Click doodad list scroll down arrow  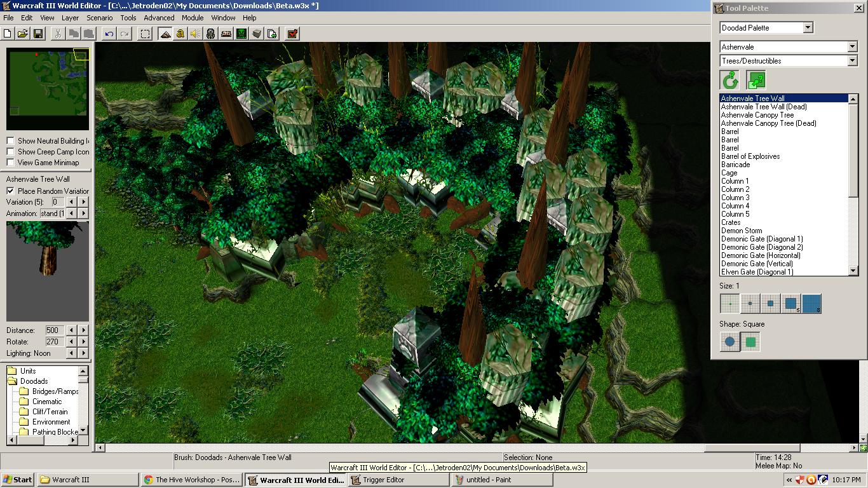(853, 271)
